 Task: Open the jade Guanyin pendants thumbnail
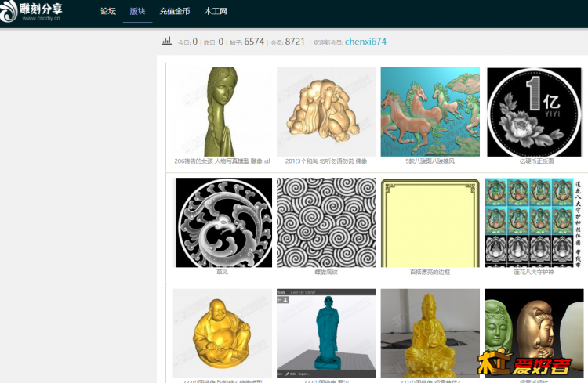click(534, 333)
